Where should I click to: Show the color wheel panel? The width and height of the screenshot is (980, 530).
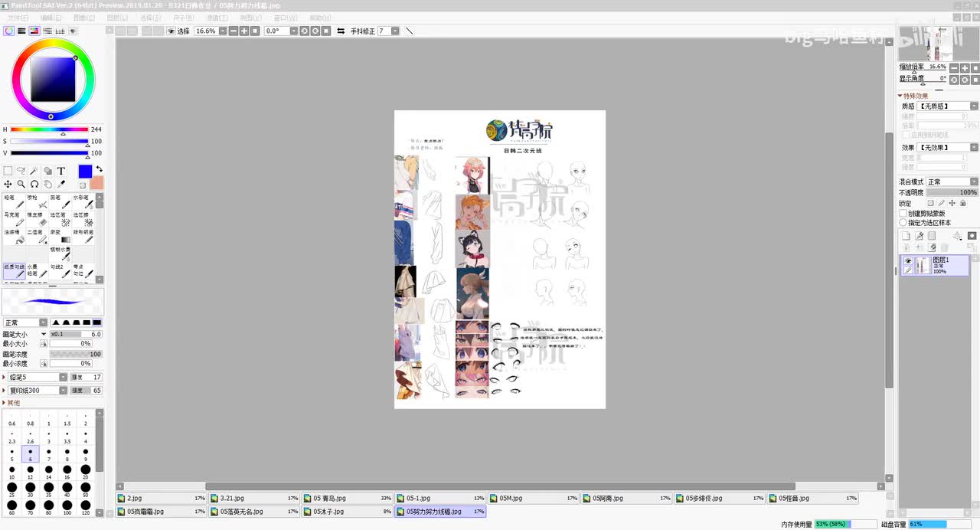coord(9,31)
